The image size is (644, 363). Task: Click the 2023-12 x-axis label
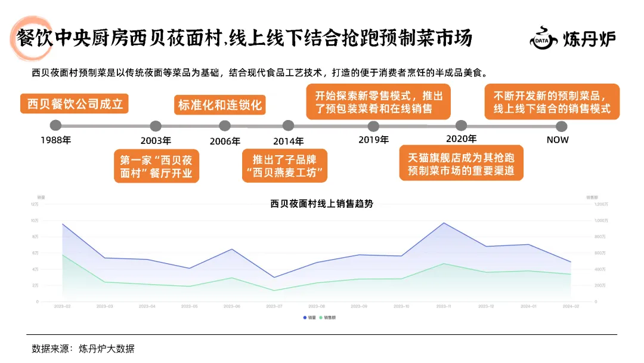point(486,306)
